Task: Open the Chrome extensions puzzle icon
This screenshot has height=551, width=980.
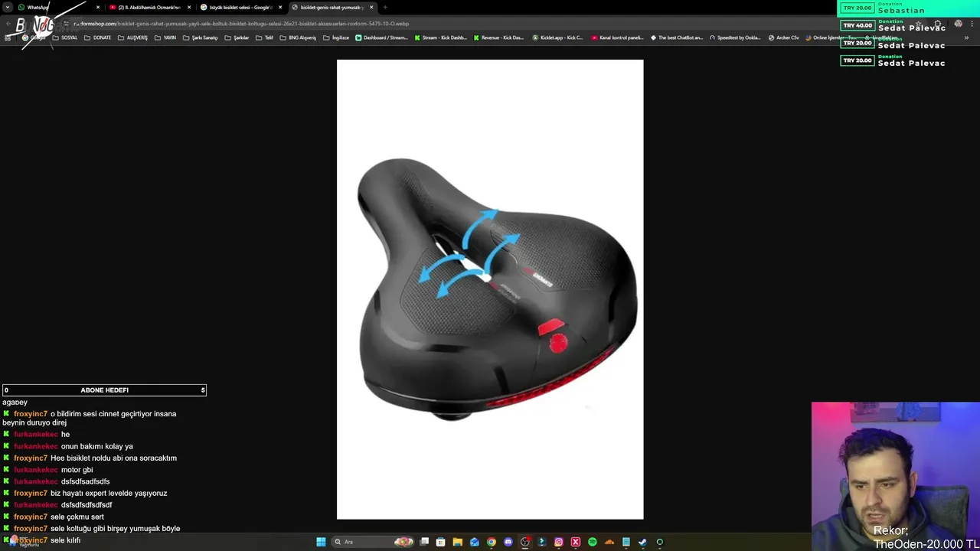Action: pyautogui.click(x=938, y=24)
